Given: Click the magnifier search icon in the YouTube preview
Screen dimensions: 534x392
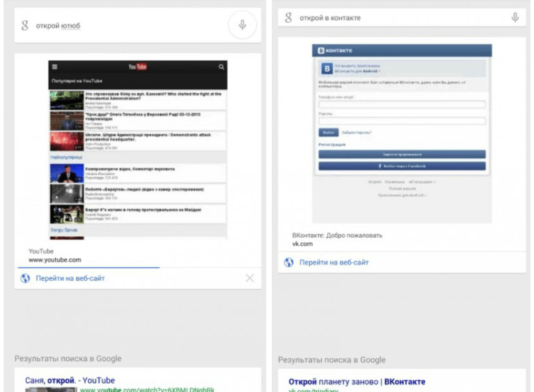Looking at the screenshot, I should click(x=221, y=67).
